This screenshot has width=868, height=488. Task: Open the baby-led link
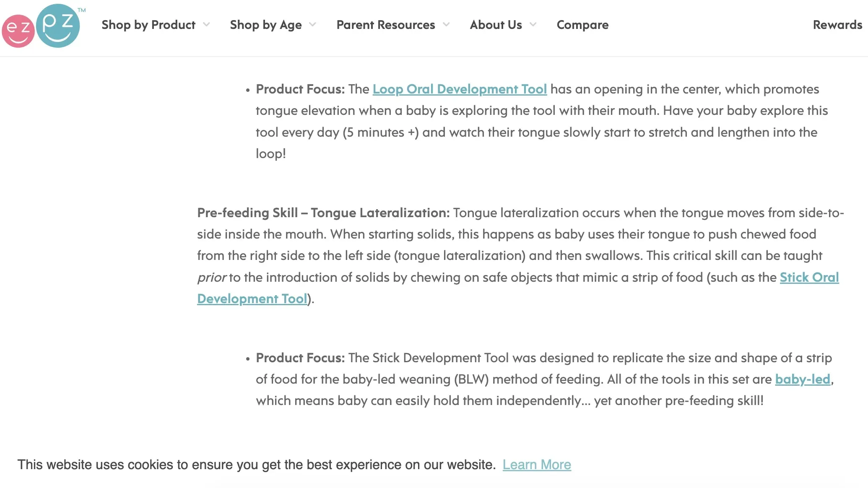[802, 379]
